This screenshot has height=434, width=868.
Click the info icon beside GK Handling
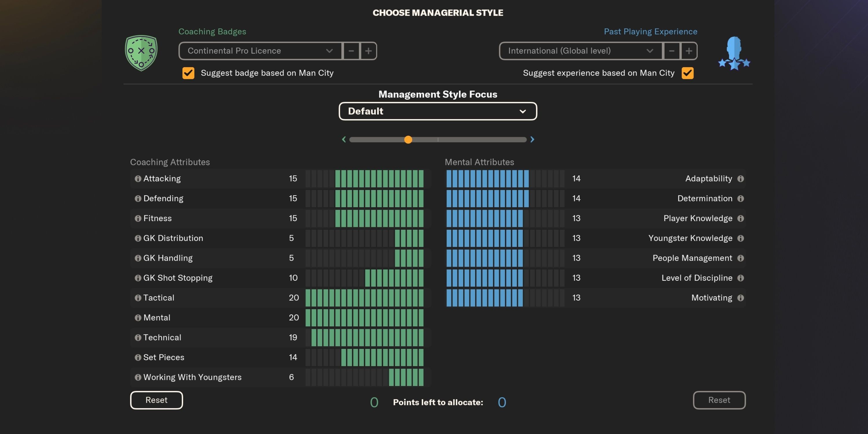(137, 258)
